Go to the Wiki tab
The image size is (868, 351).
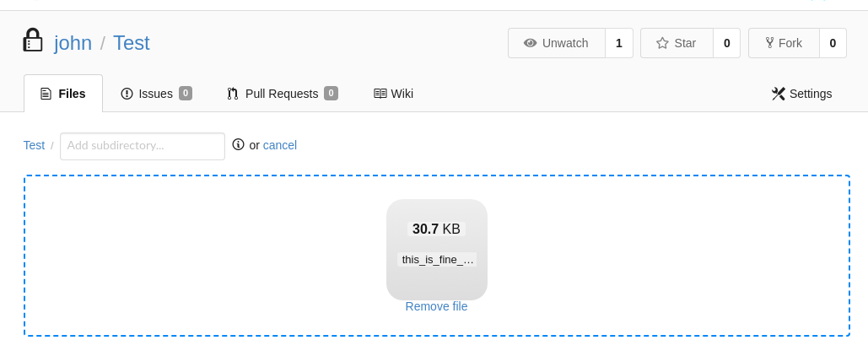pyautogui.click(x=402, y=94)
